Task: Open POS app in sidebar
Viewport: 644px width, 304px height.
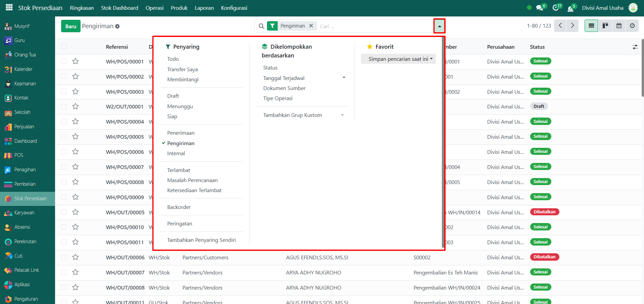Action: pos(19,155)
